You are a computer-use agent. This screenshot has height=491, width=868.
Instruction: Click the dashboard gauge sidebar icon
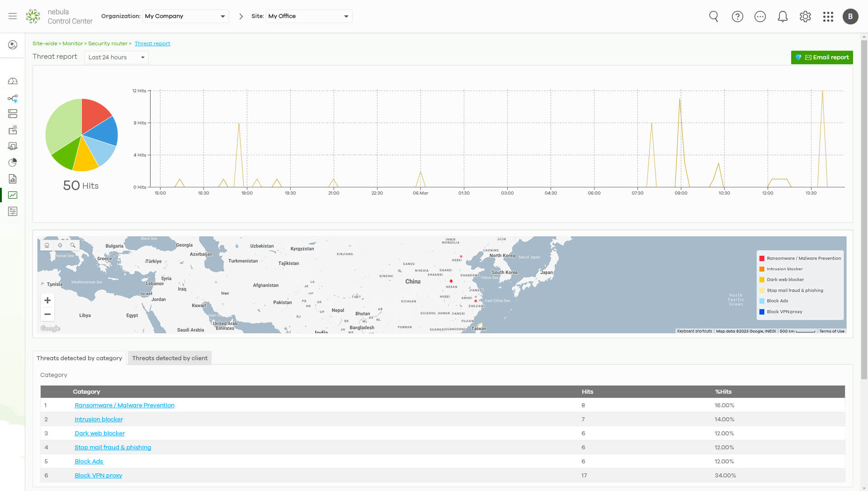click(13, 81)
